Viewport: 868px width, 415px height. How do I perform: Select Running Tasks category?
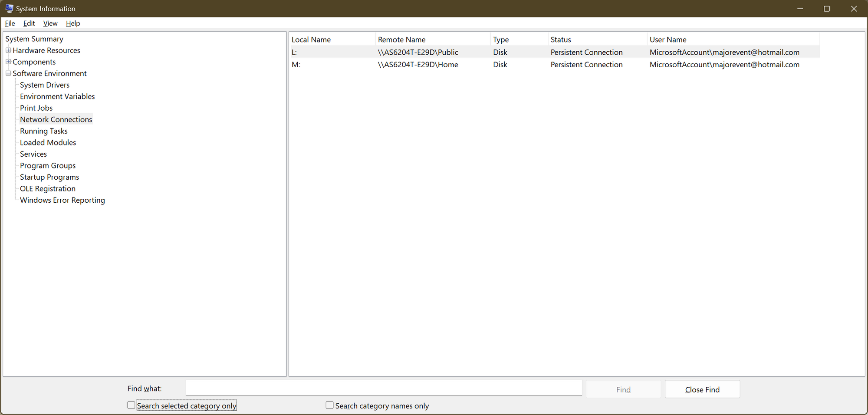point(43,131)
